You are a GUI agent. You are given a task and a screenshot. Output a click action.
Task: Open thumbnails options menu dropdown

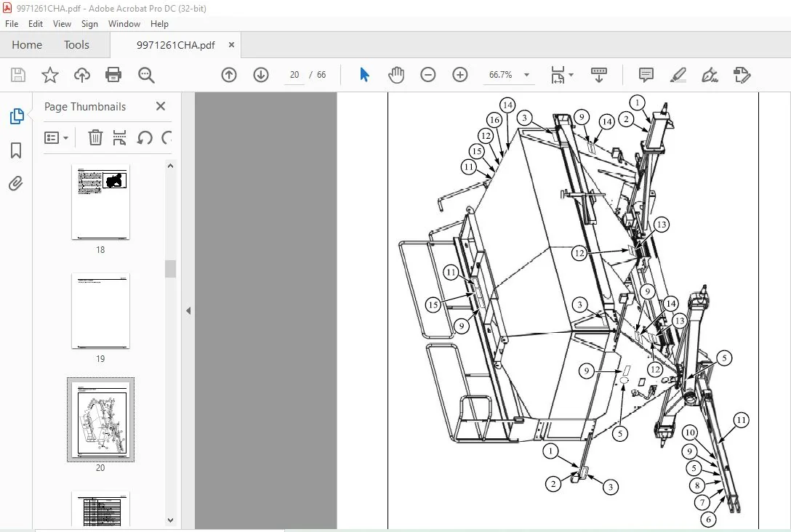point(57,137)
